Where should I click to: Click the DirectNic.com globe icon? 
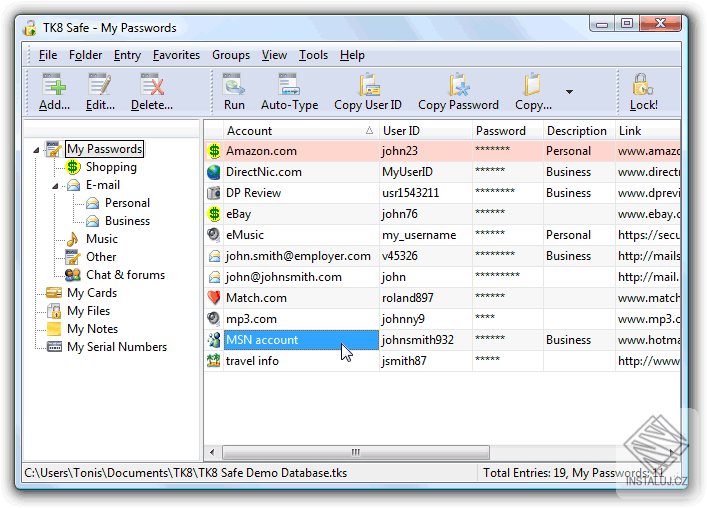(x=214, y=172)
